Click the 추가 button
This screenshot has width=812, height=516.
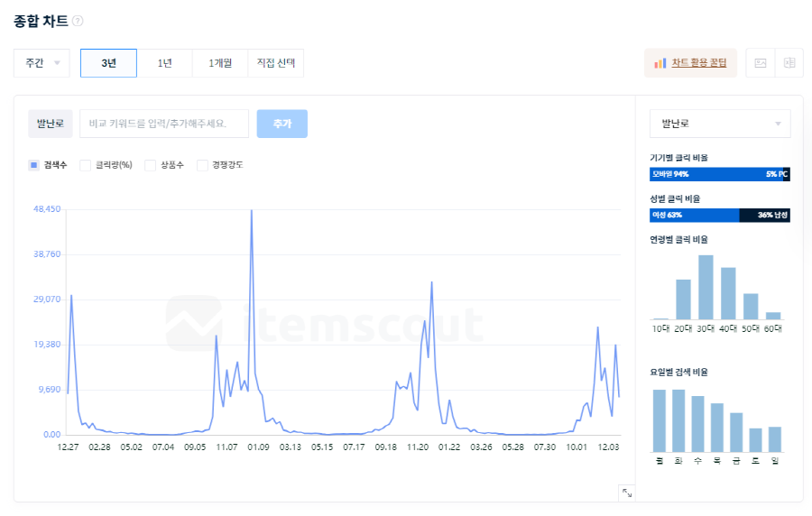(282, 124)
